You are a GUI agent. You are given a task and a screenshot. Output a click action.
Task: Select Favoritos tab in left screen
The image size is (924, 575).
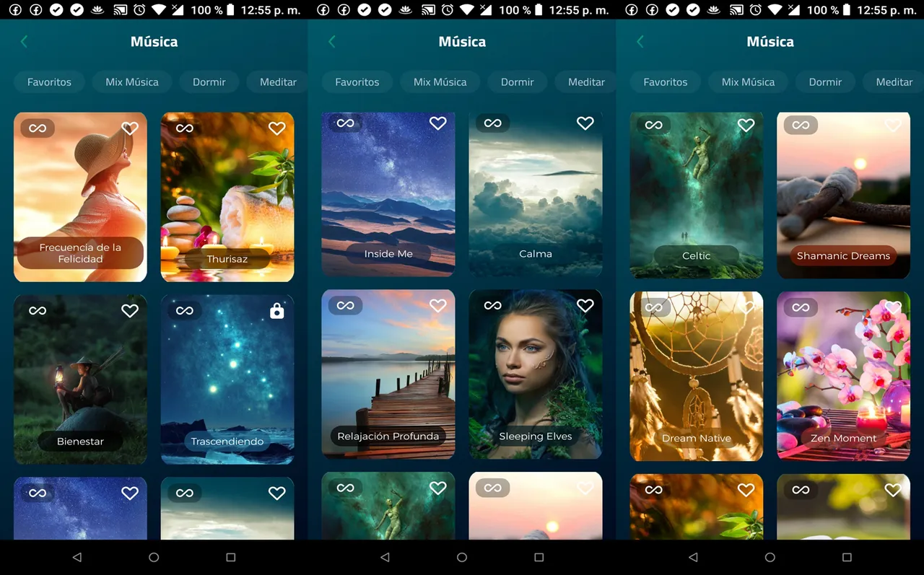pos(49,82)
